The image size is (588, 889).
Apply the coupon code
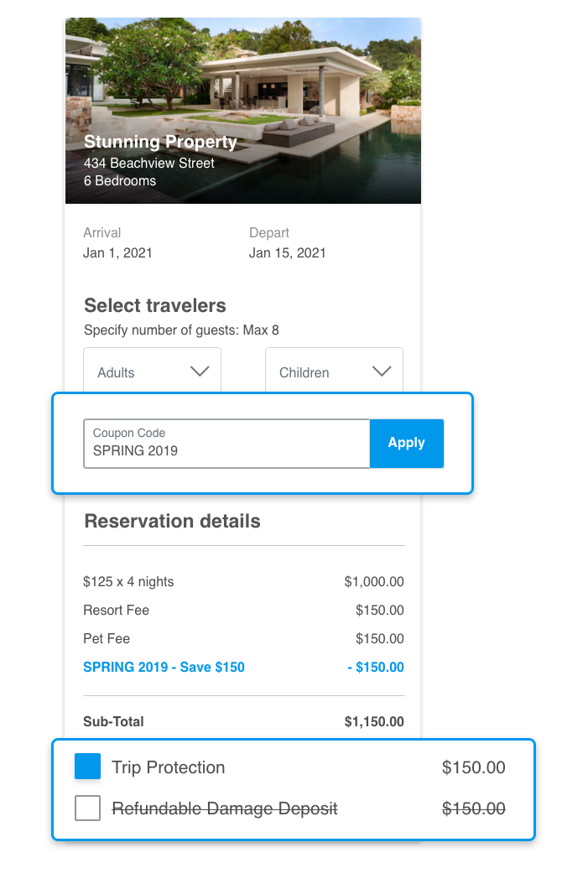coord(406,444)
